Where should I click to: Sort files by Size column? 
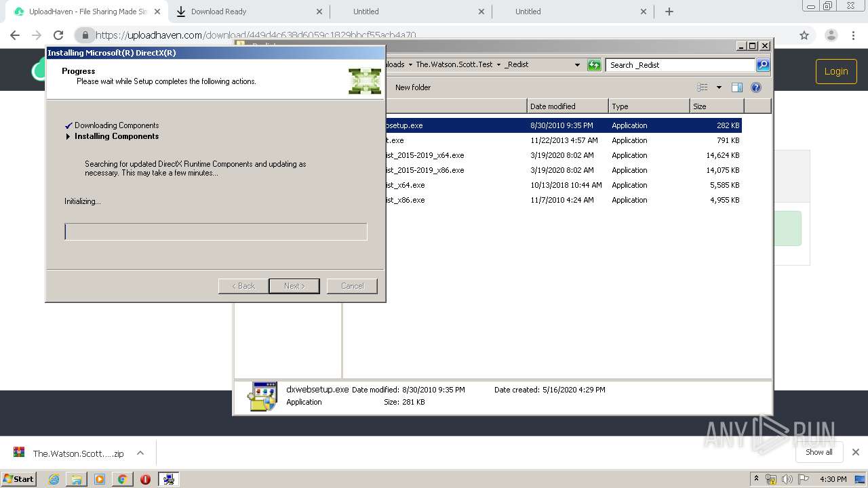[717, 106]
